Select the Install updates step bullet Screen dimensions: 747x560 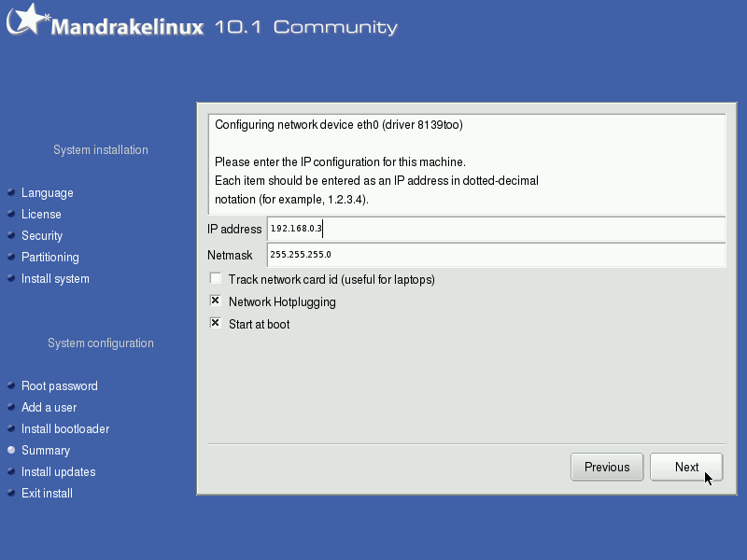pos(11,471)
